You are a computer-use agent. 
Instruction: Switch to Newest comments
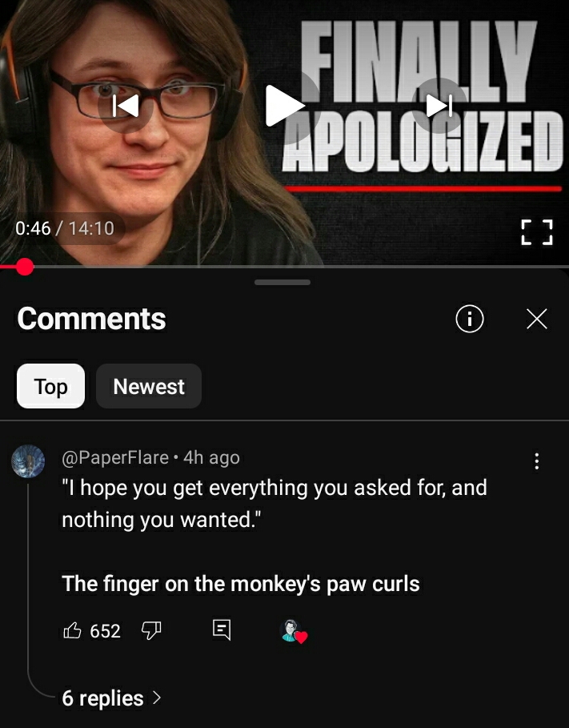click(x=149, y=386)
